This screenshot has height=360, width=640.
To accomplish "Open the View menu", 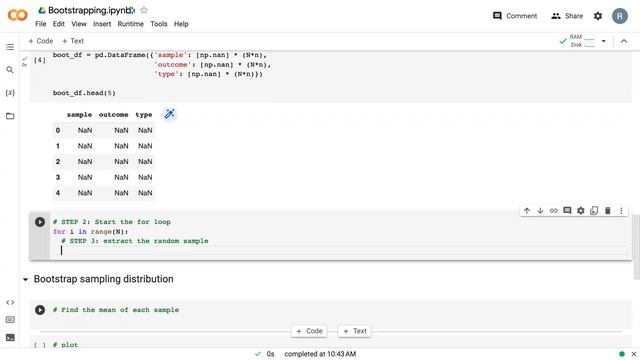I will point(79,24).
